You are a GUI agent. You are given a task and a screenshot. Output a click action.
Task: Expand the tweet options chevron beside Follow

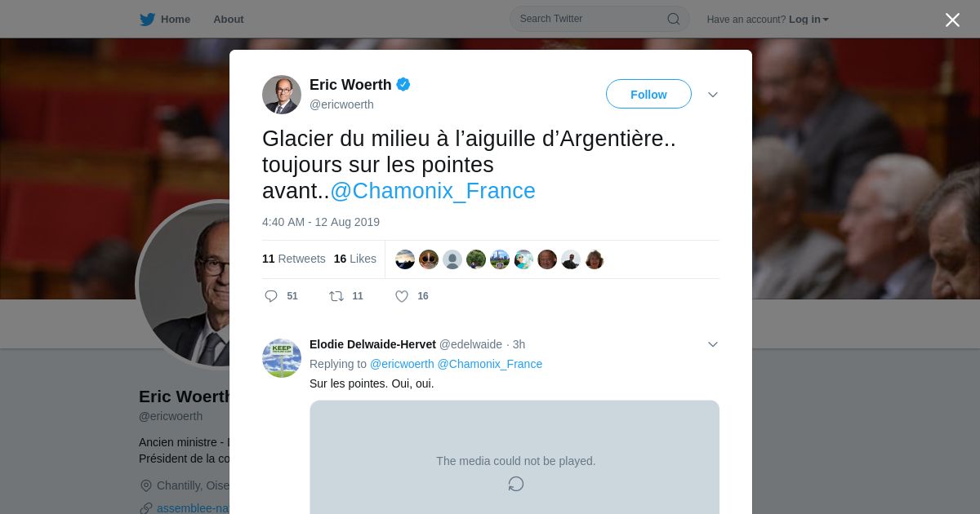point(713,95)
